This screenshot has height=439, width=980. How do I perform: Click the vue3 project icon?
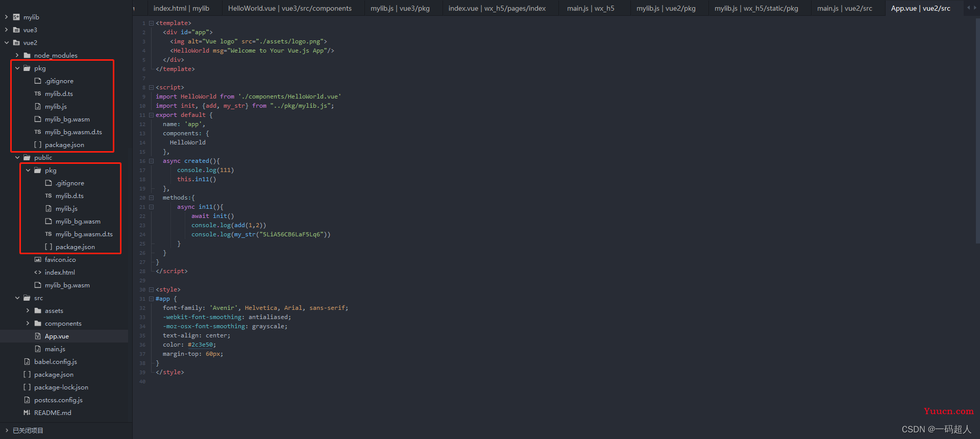pos(16,30)
